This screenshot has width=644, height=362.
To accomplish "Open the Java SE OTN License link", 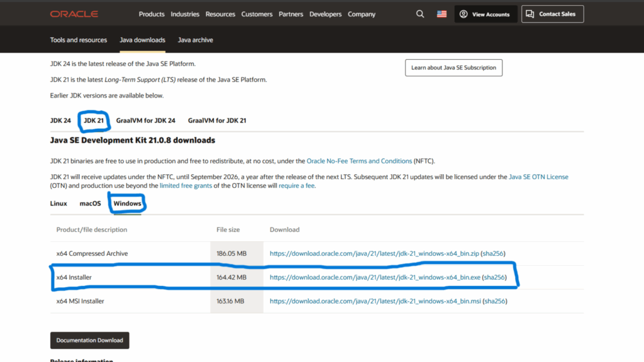I will click(x=538, y=177).
